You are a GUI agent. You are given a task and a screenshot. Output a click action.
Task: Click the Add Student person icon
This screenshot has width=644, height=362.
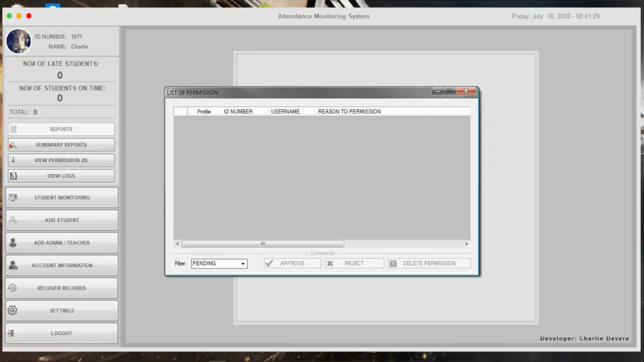tap(13, 220)
